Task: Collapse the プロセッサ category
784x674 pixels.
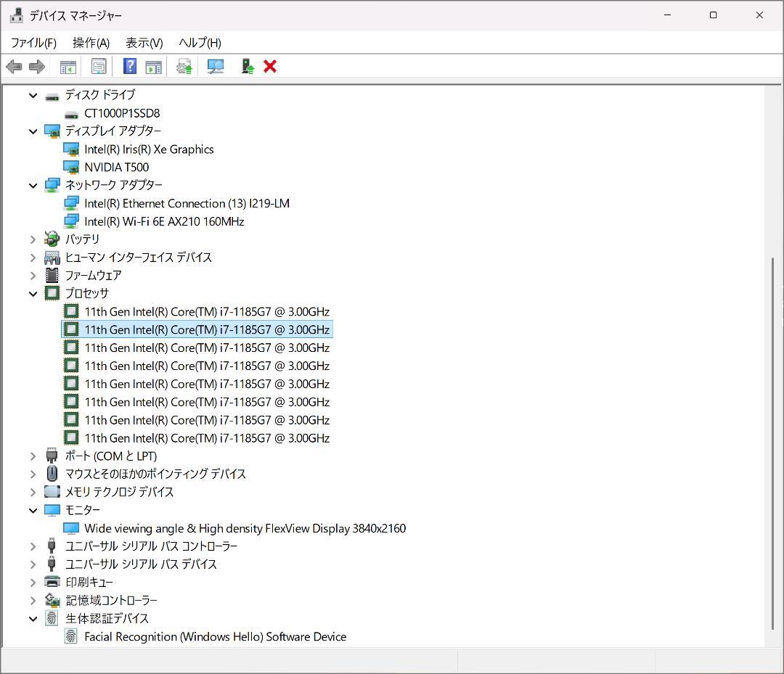Action: tap(33, 293)
